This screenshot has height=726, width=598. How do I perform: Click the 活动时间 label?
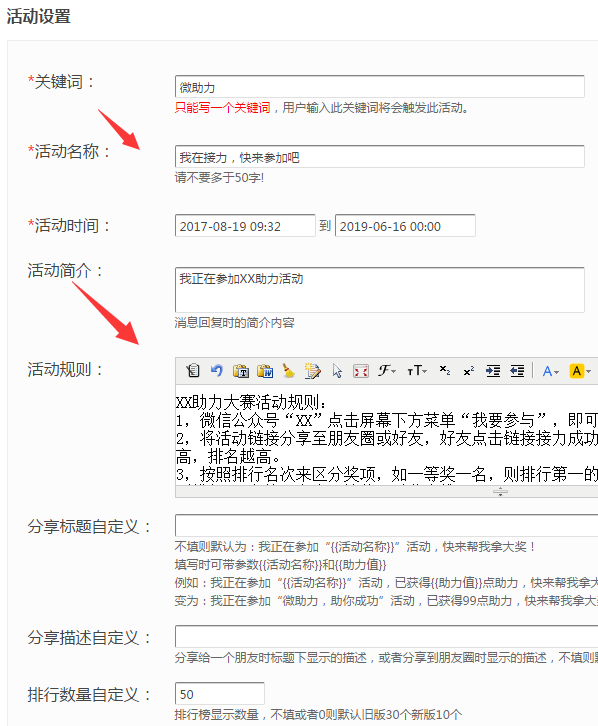pyautogui.click(x=69, y=225)
